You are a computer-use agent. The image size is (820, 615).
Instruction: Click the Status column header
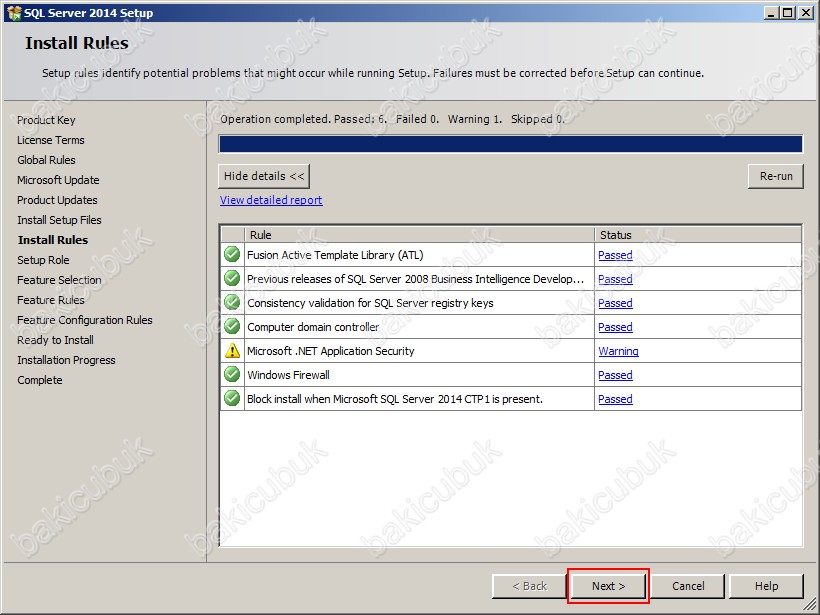click(698, 235)
